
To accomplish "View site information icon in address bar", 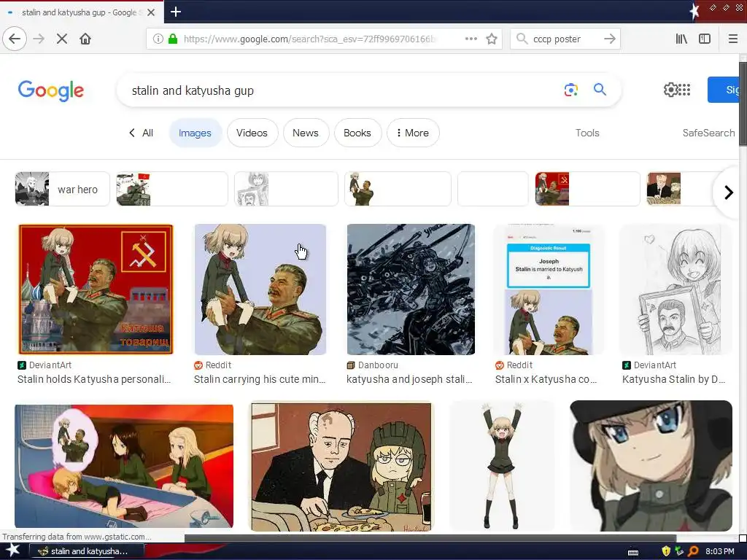I will click(158, 39).
